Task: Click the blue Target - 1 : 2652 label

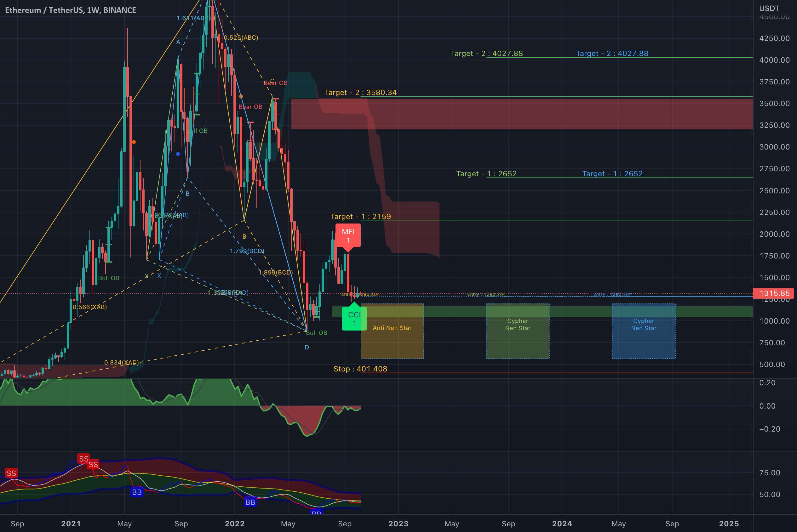Action: point(612,174)
